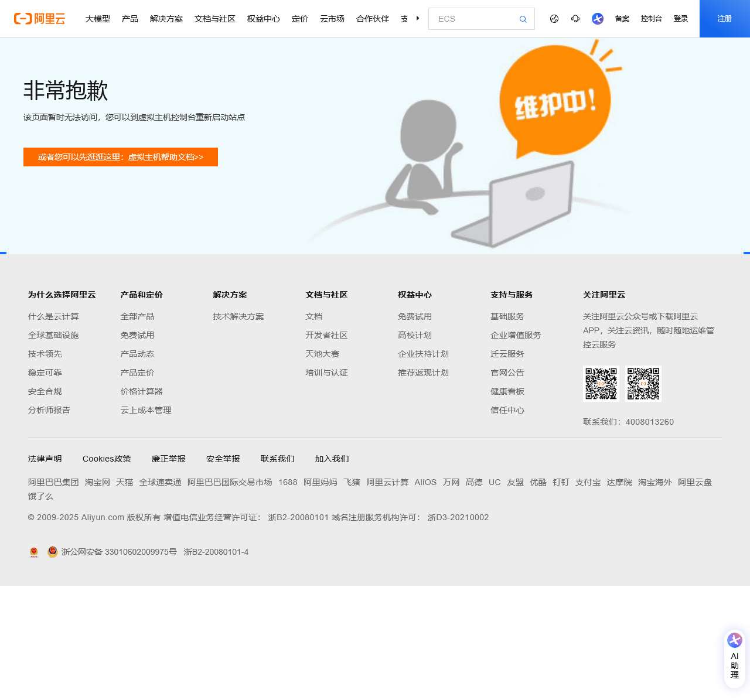The height and width of the screenshot is (700, 750).
Task: Open 信任中心 footer link
Action: click(507, 410)
